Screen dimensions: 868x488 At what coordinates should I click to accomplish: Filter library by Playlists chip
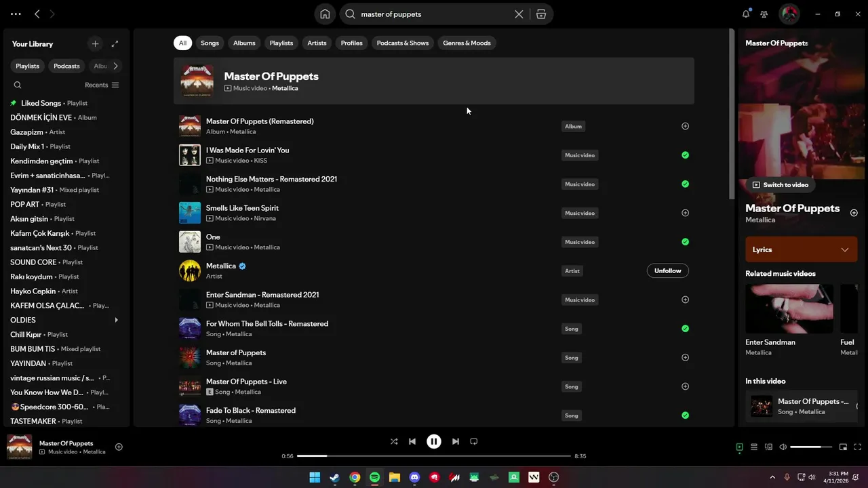click(x=28, y=66)
